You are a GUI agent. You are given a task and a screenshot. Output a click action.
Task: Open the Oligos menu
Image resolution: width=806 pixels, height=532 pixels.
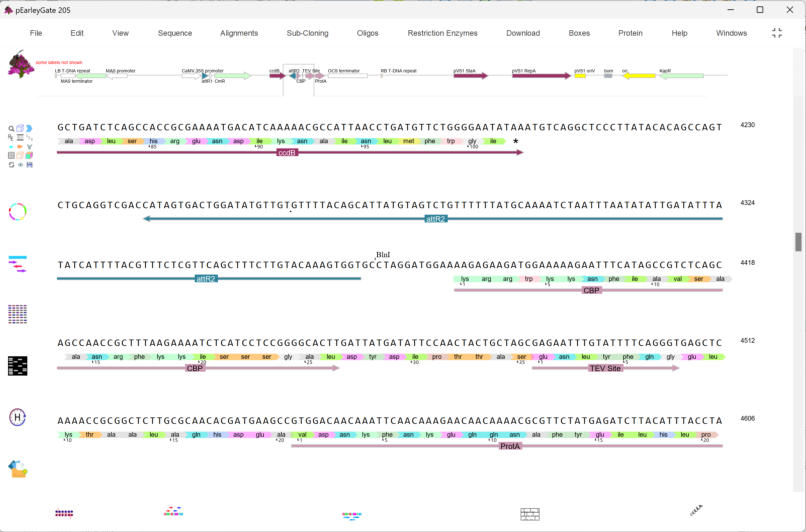pyautogui.click(x=368, y=33)
